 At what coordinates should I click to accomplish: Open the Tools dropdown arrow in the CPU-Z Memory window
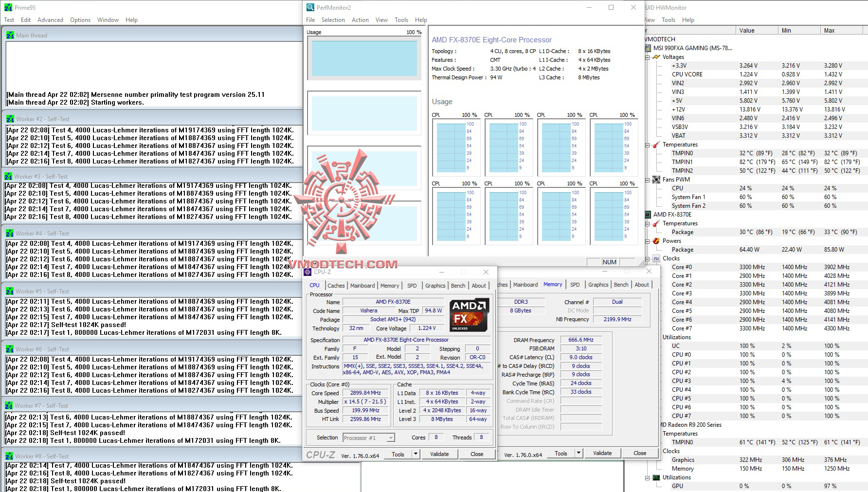coord(579,453)
